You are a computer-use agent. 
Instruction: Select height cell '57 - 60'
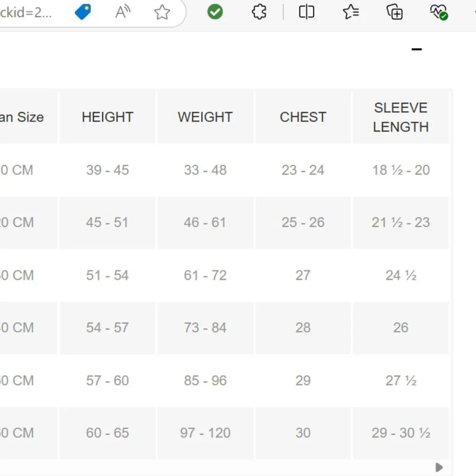point(108,381)
